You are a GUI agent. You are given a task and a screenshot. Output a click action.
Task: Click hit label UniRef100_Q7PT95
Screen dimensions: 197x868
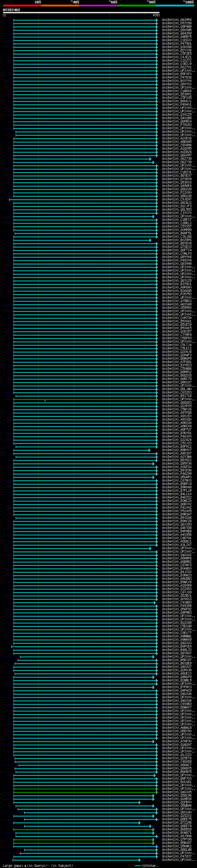[x=176, y=839]
